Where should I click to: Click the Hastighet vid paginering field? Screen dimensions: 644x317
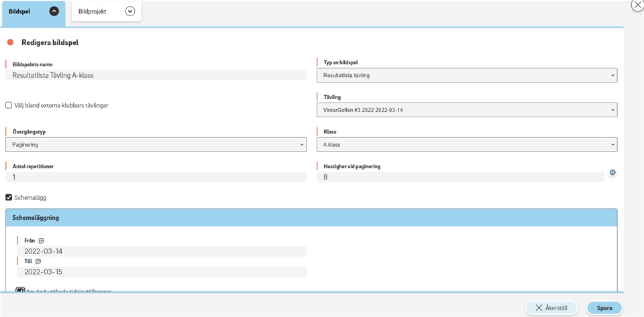tap(460, 178)
